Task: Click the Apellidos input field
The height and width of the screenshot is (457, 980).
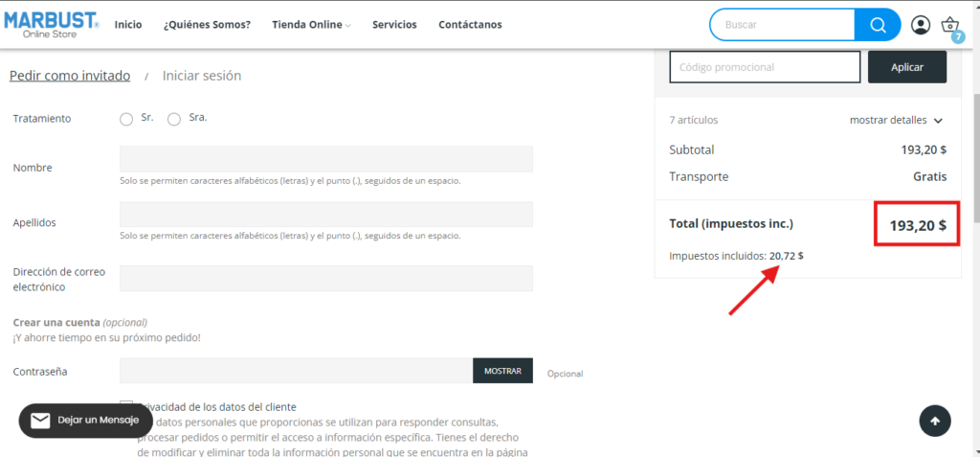Action: pos(326,214)
